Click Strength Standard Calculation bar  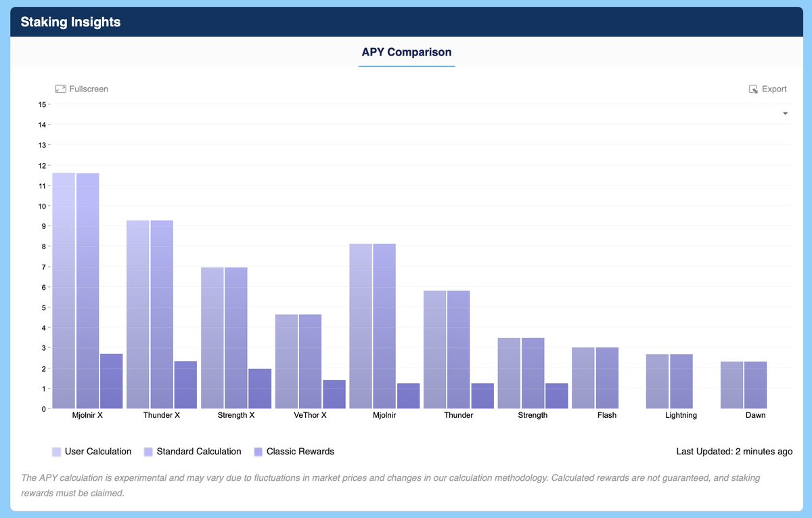click(x=533, y=373)
